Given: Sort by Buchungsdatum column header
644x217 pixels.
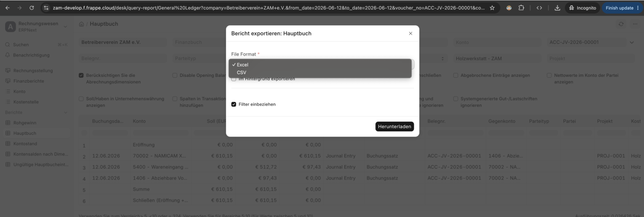Looking at the screenshot, I should 108,121.
